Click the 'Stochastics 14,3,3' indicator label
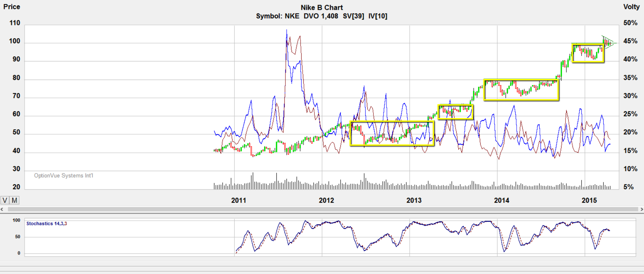This screenshot has height=274, width=644. click(47, 223)
